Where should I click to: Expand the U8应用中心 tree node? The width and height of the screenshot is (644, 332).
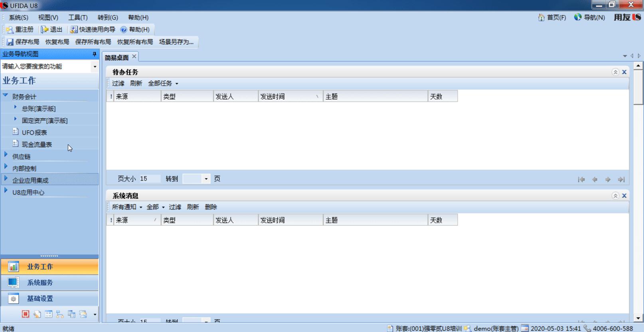6,191
